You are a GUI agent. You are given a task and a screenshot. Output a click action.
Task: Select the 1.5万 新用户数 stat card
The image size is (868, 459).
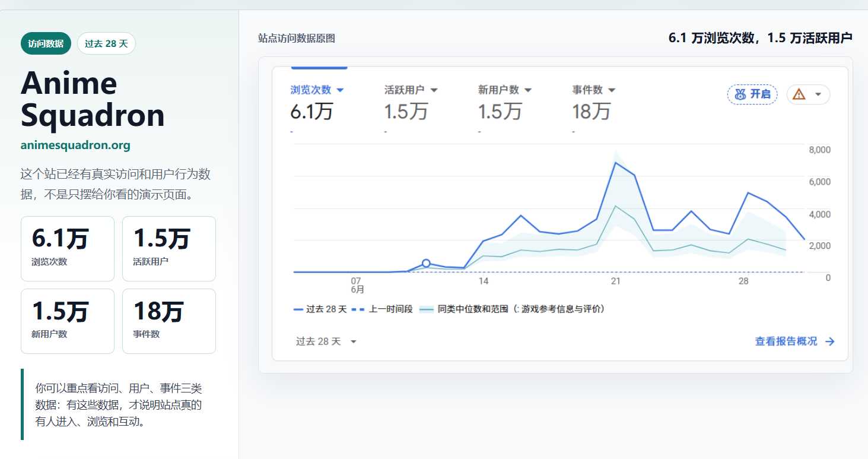[x=68, y=321]
